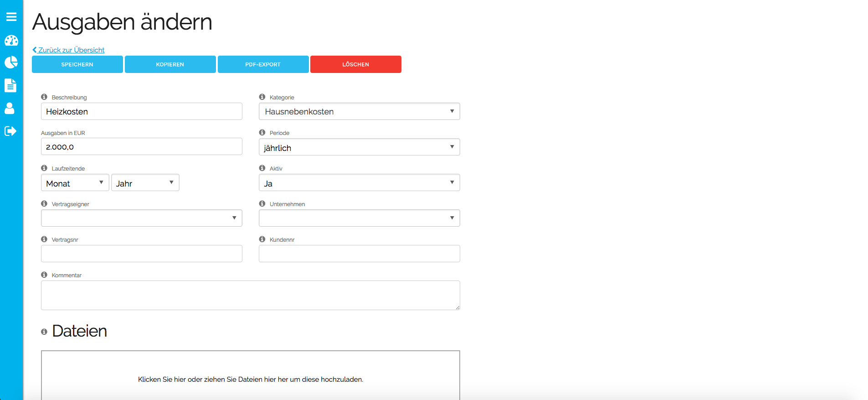Go back via Zurück zur Übersicht link
The width and height of the screenshot is (868, 400).
click(x=69, y=50)
